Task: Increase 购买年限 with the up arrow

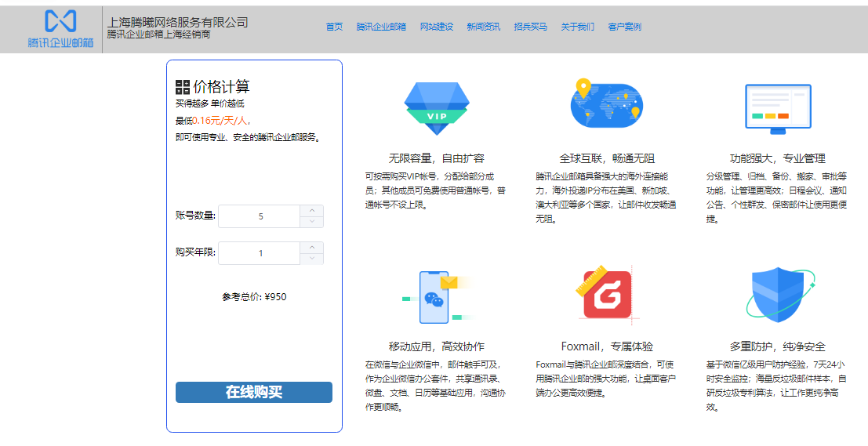Action: pos(312,247)
